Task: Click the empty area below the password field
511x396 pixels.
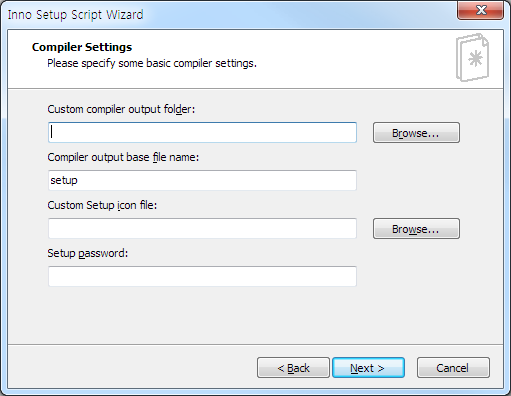Action: coord(255,315)
